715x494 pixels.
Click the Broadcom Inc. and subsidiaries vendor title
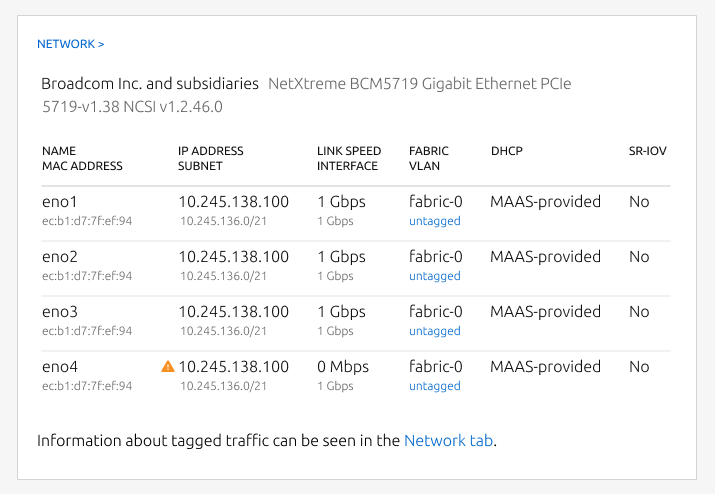click(150, 84)
